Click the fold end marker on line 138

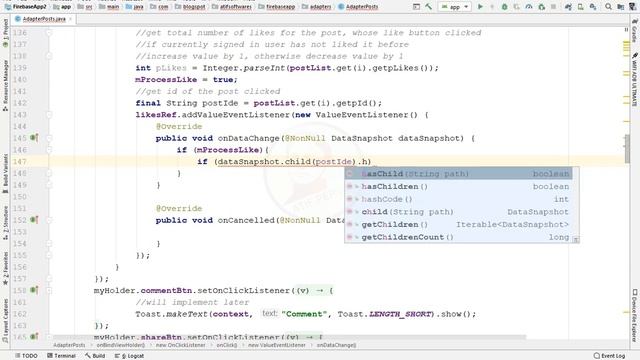(x=49, y=56)
